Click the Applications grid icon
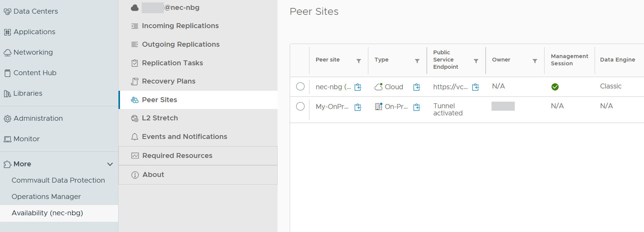This screenshot has height=232, width=644. coord(7,32)
